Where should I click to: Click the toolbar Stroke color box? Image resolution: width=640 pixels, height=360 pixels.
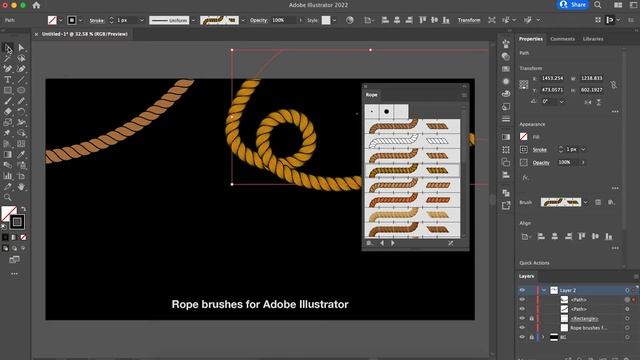click(17, 222)
